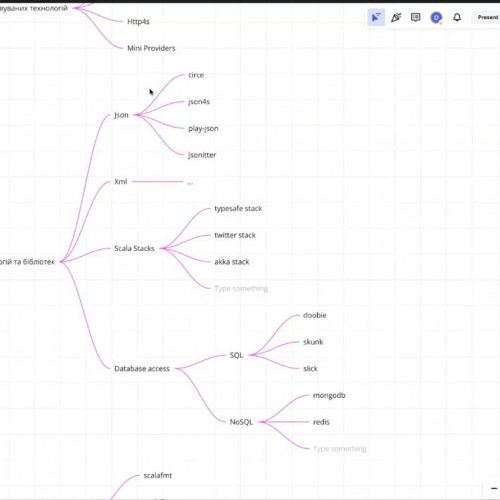Start presentation with Present button
Image resolution: width=500 pixels, height=500 pixels.
[488, 17]
